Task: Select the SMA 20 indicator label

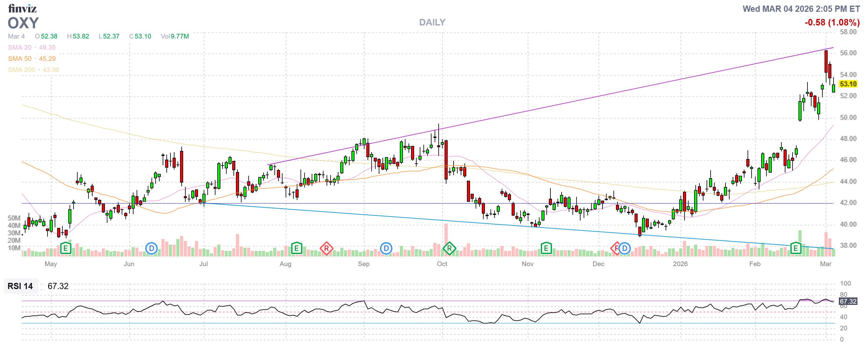Action: point(20,48)
